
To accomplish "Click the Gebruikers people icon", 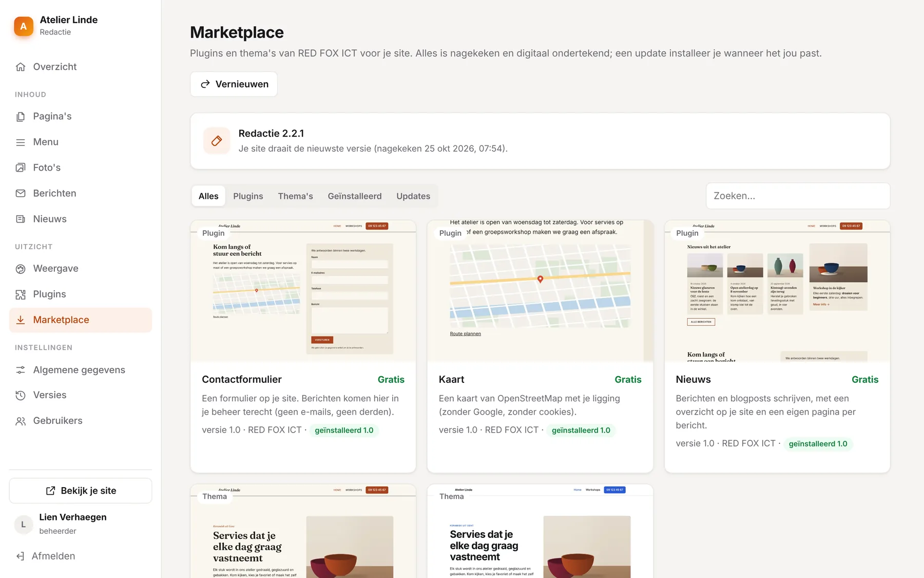I will (x=21, y=421).
